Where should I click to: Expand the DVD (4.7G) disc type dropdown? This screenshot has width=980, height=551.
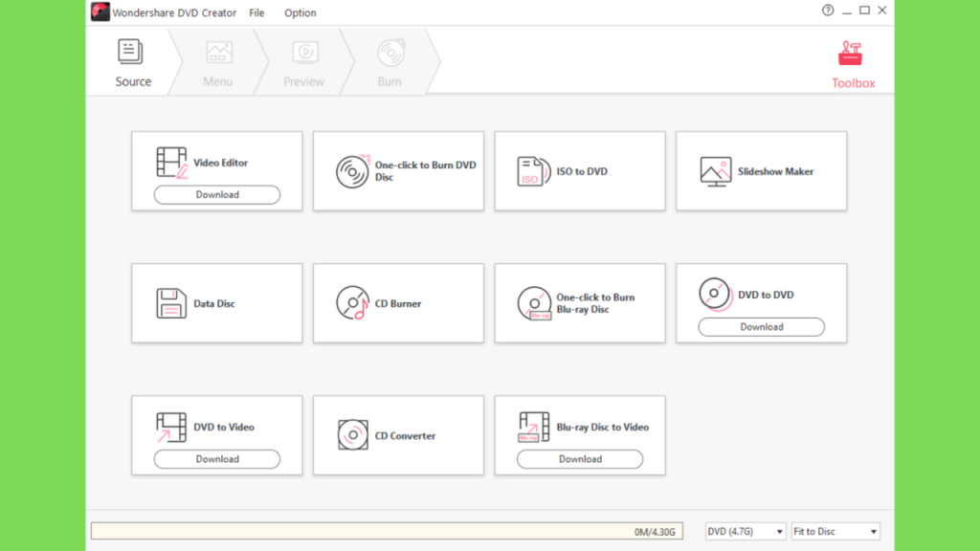(x=745, y=532)
